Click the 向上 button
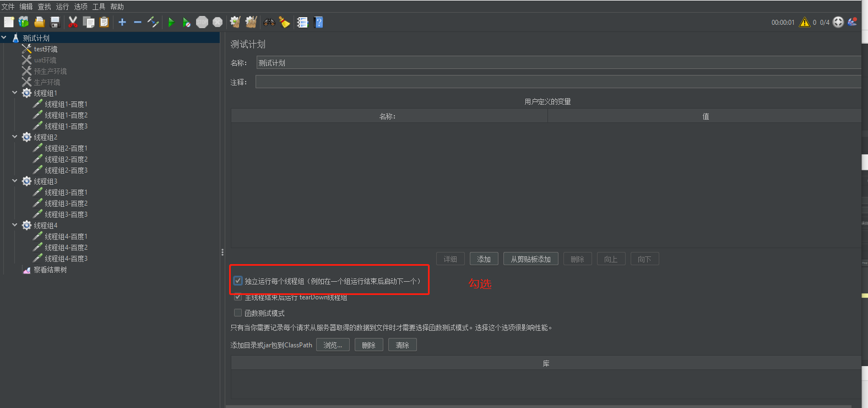The image size is (868, 408). [x=611, y=259]
